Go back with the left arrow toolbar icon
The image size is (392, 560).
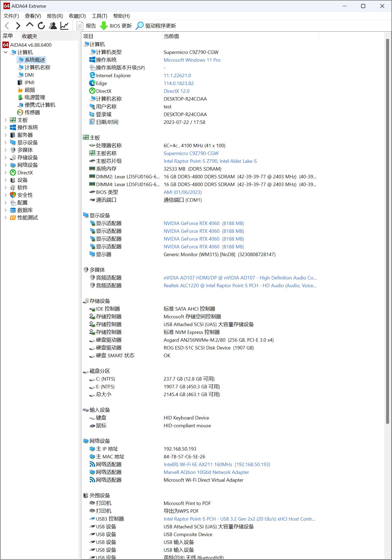click(7, 26)
